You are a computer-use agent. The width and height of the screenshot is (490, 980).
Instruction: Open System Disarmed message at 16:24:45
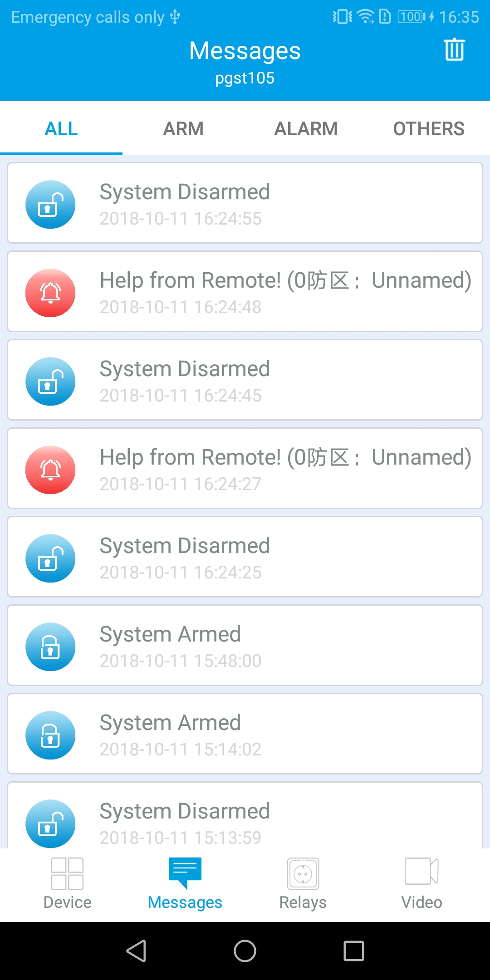(x=245, y=380)
